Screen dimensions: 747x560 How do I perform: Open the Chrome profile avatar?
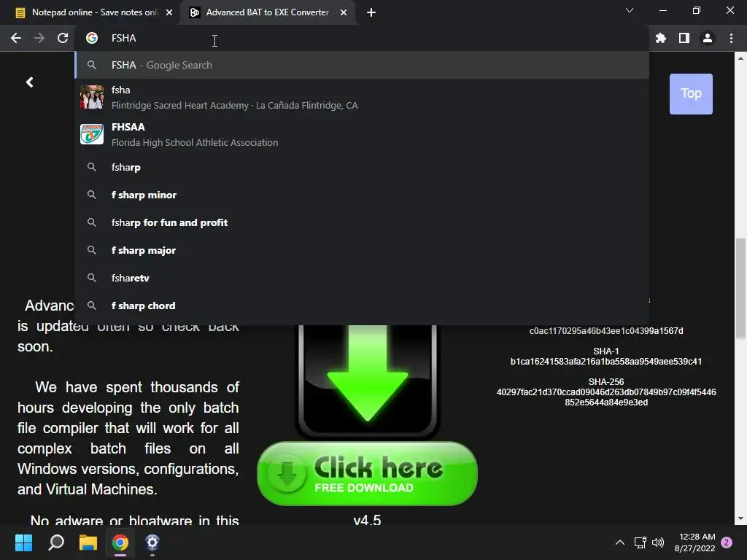(708, 38)
